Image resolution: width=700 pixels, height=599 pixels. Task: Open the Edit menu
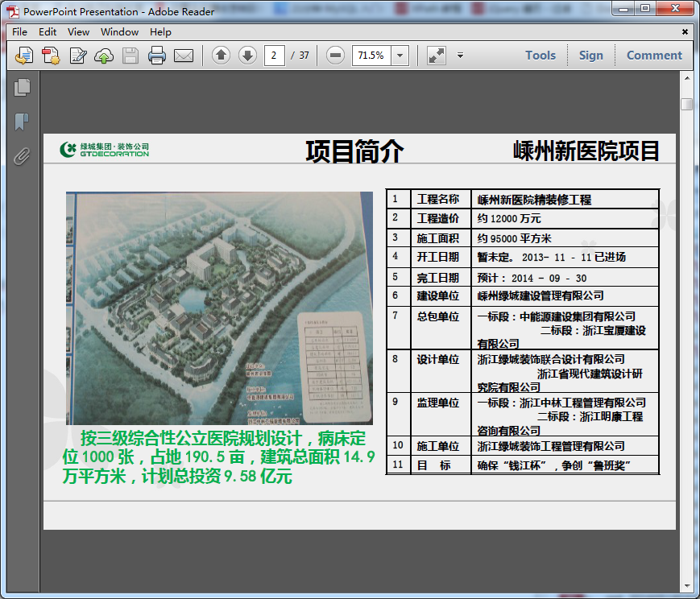point(48,31)
